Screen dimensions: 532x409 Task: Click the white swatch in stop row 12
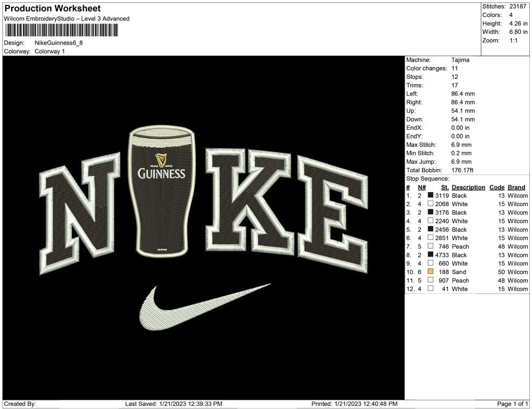[430, 288]
